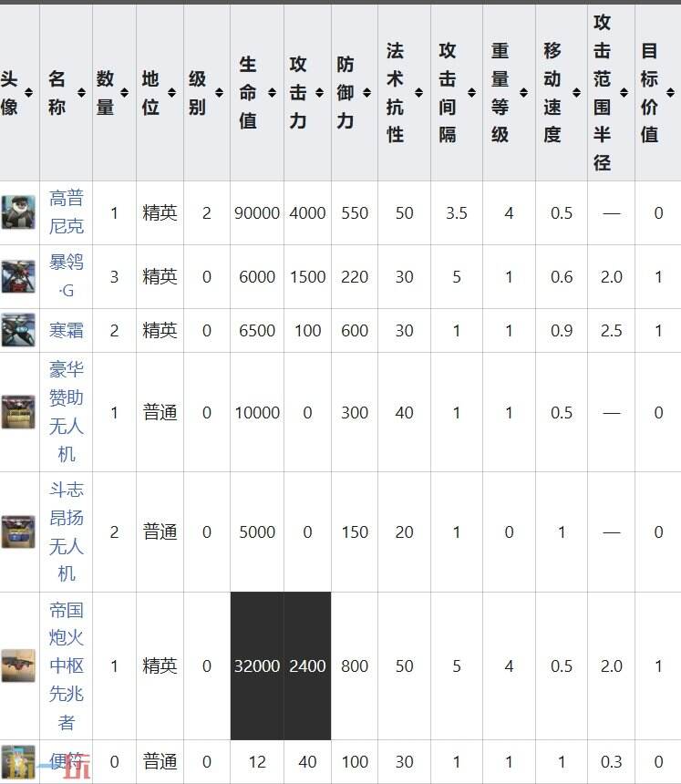Open the 帝国炮火中枢先兆者 avatar image

point(18,665)
